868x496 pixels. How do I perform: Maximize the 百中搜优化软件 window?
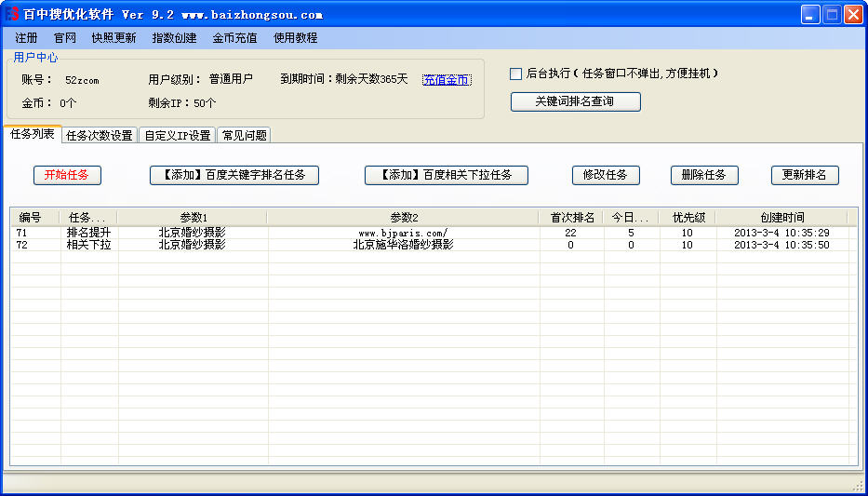coord(832,15)
